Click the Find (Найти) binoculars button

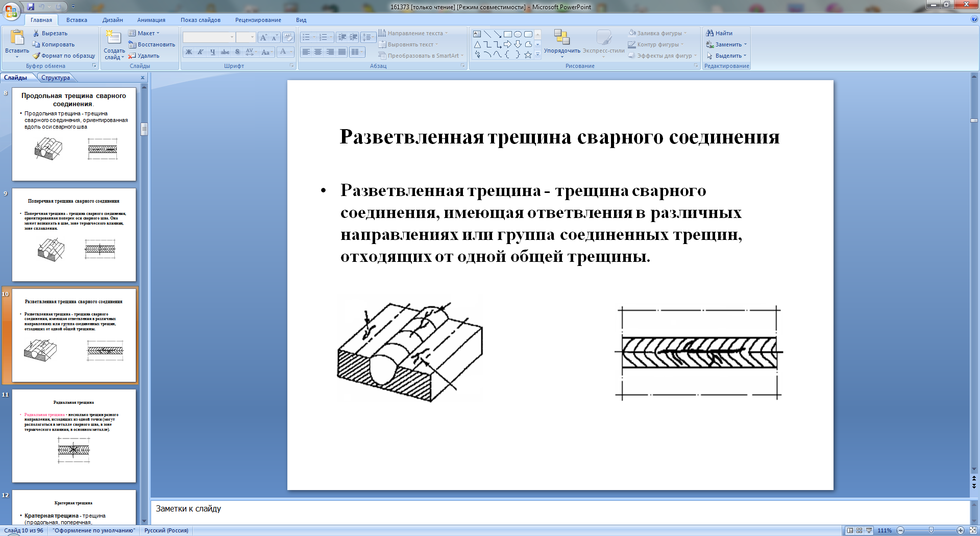point(720,33)
